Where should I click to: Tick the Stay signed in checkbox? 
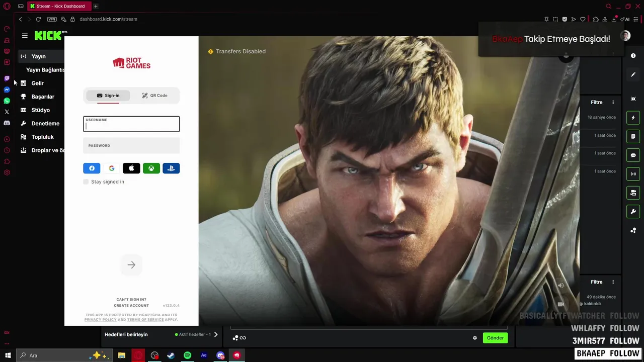(86, 182)
